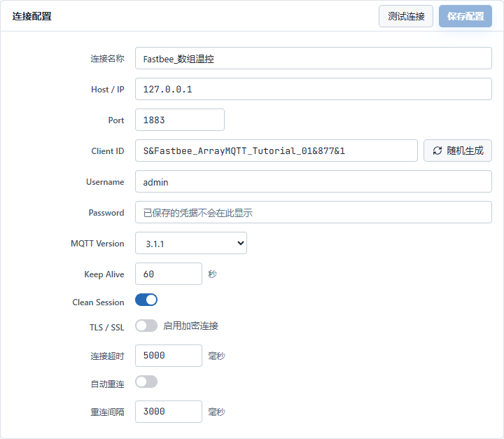504x439 pixels.
Task: Click the 随机生成 random generate button
Action: (x=458, y=151)
